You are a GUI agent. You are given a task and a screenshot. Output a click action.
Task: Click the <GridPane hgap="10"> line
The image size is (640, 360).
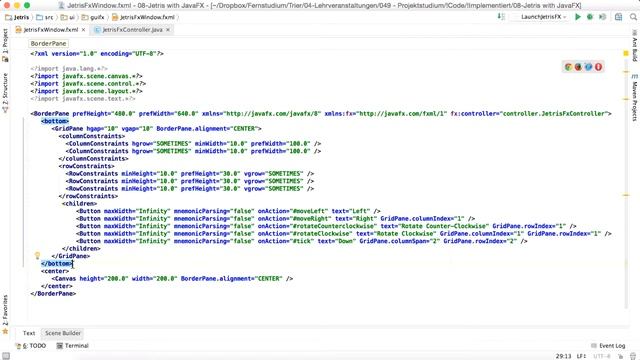156,129
